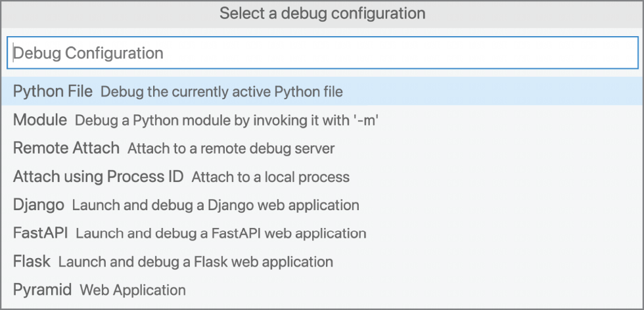Click 'Debug the currently active Python file' description
This screenshot has width=644, height=310.
(x=221, y=92)
